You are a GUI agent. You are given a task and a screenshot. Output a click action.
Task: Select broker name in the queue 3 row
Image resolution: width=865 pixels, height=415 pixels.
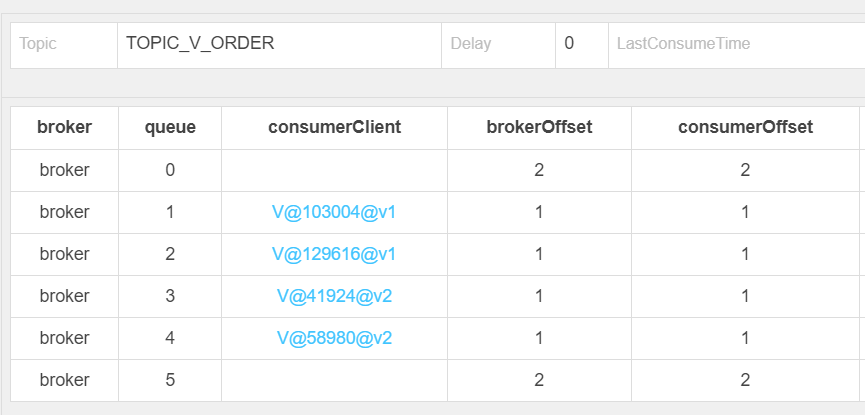pyautogui.click(x=65, y=296)
